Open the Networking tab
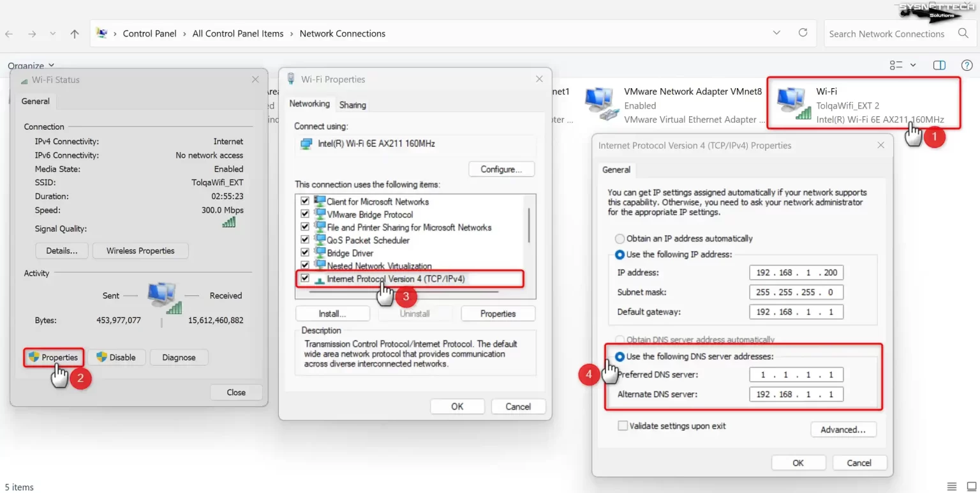Screen dimensions: 980x493 point(309,103)
